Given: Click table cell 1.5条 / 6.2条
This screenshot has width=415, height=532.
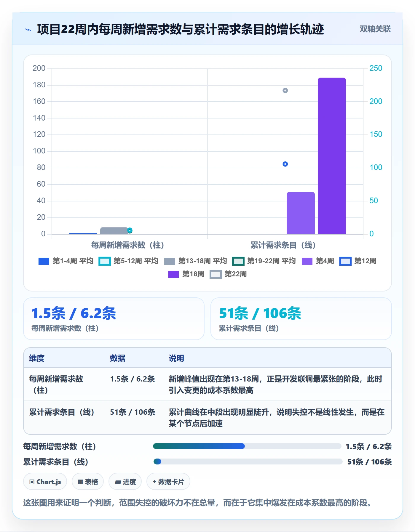Looking at the screenshot, I should [x=133, y=379].
